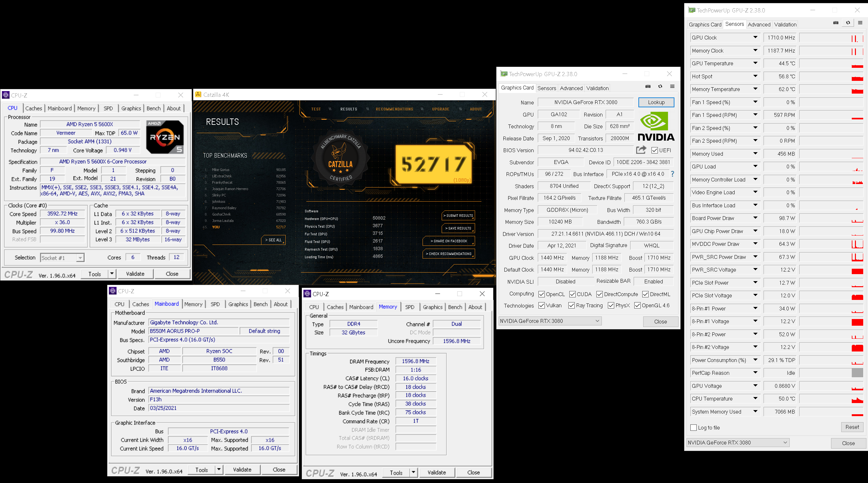This screenshot has width=868, height=483.
Task: Open the Fan 1 Speed (RPM) sensor dropdown
Action: tap(756, 115)
